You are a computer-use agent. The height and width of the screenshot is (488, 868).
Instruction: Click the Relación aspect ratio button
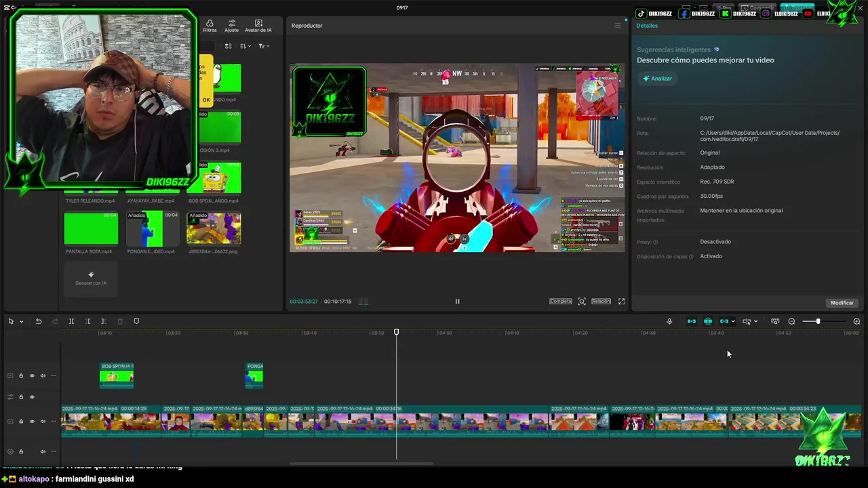[601, 302]
